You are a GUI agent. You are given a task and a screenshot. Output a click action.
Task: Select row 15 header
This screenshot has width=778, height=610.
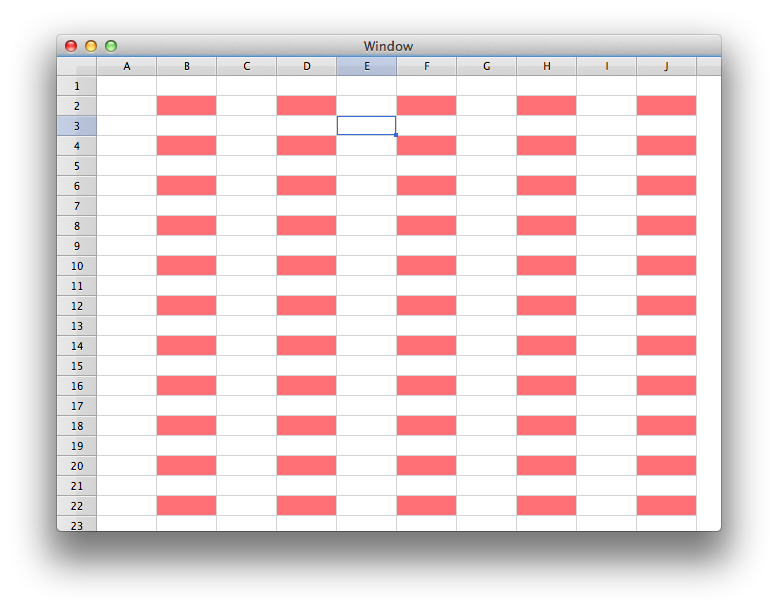(77, 366)
